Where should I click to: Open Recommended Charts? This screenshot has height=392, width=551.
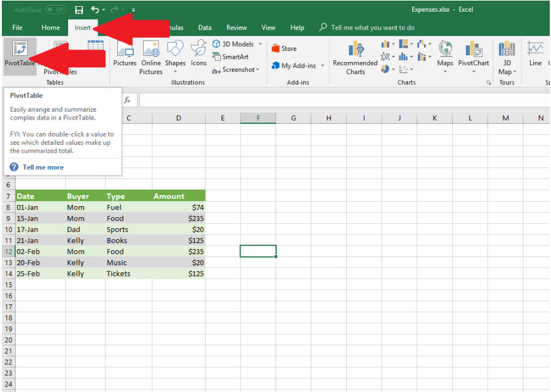[x=355, y=58]
